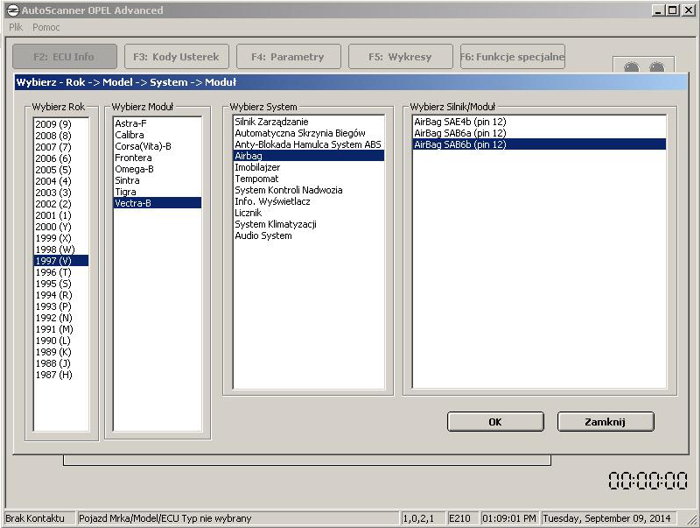Select Silnik Zarządzanie system
The height and width of the screenshot is (528, 700).
click(271, 122)
